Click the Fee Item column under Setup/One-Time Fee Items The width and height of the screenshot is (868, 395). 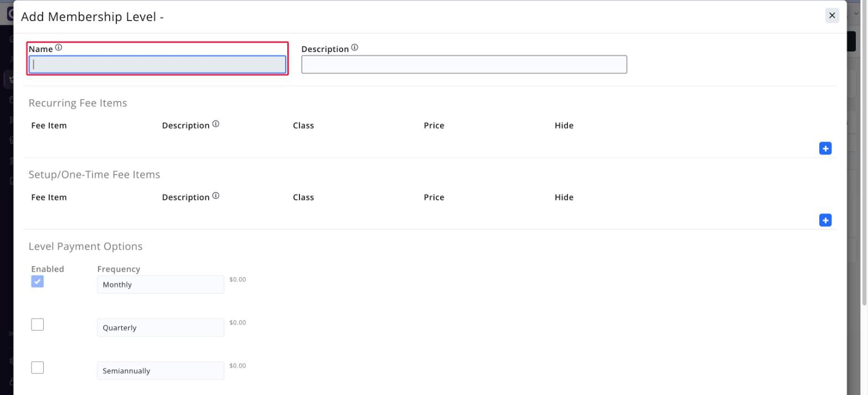[x=49, y=197]
